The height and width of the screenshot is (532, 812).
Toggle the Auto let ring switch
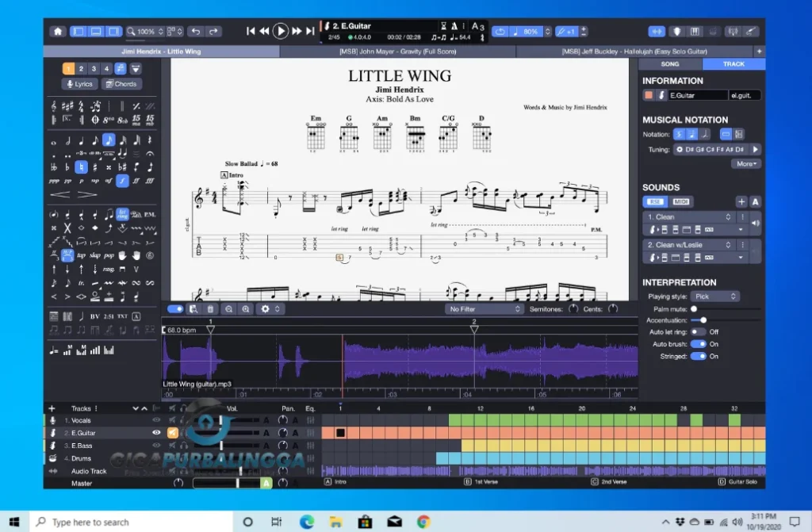(698, 332)
